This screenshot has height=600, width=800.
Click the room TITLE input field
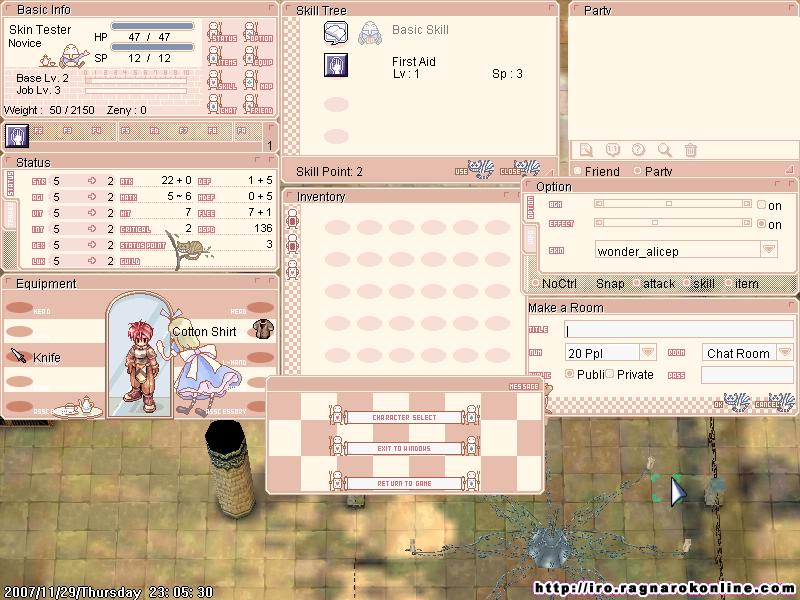(x=679, y=330)
